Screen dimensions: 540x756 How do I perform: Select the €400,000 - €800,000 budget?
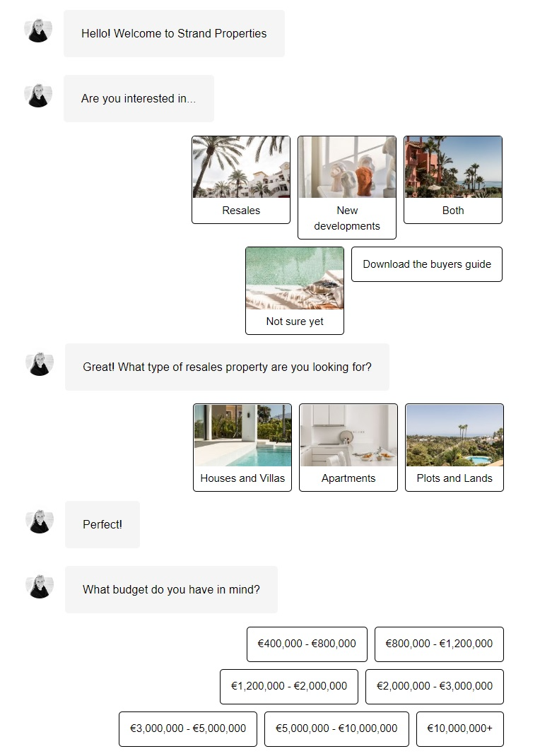coord(307,644)
